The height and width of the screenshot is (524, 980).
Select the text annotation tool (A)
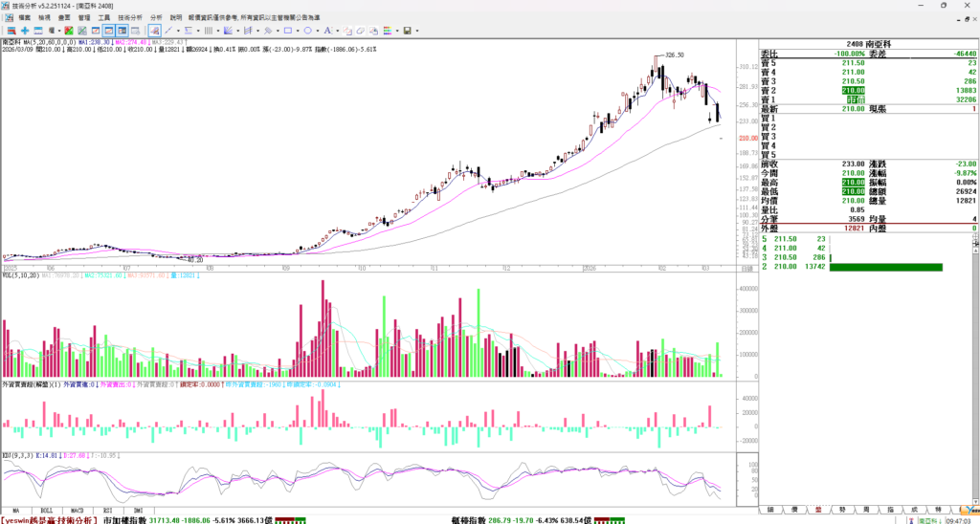click(x=327, y=31)
